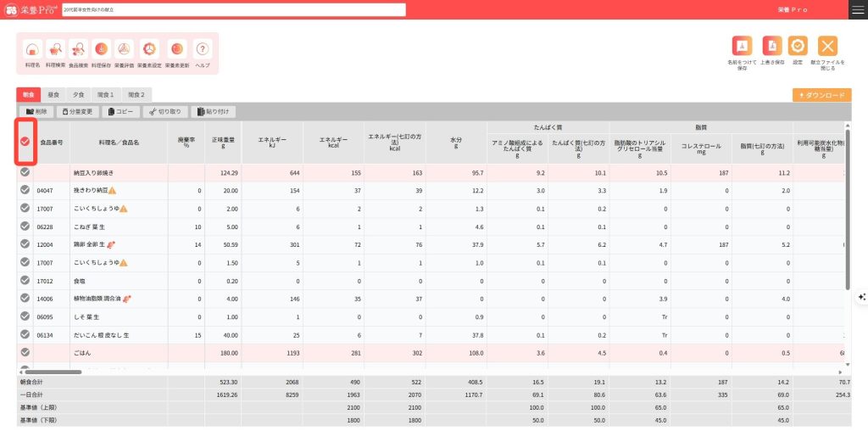Toggle the check for こねぎ 葉 生 row

(25, 226)
